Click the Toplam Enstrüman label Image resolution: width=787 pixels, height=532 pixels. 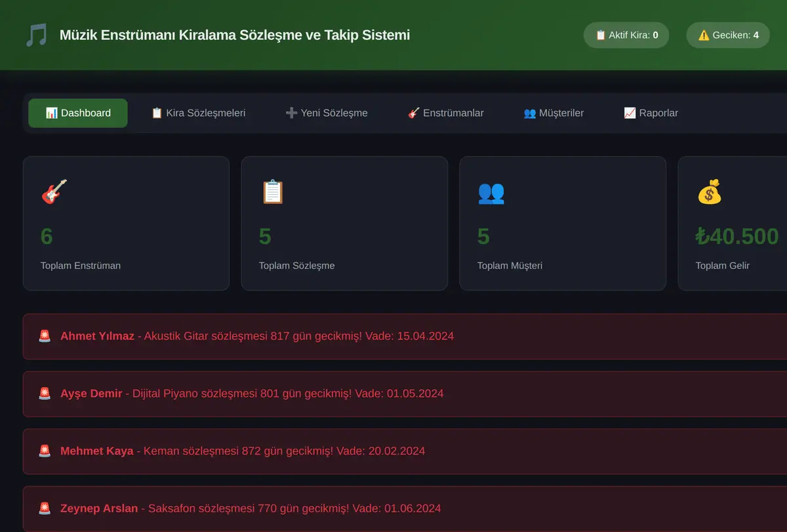(81, 266)
